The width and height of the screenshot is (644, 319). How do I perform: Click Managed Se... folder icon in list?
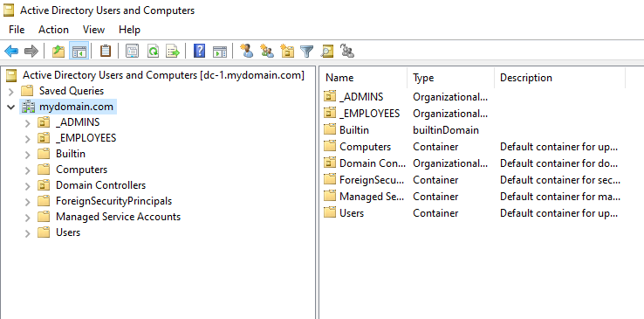[x=330, y=197]
